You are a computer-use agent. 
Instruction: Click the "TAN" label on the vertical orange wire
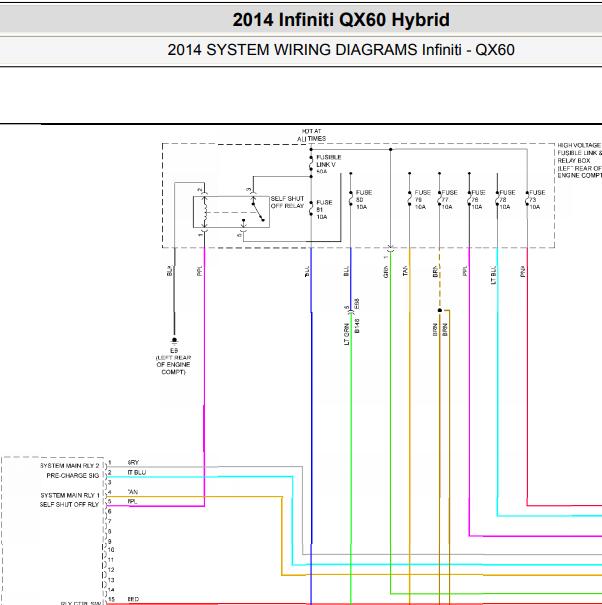click(405, 271)
